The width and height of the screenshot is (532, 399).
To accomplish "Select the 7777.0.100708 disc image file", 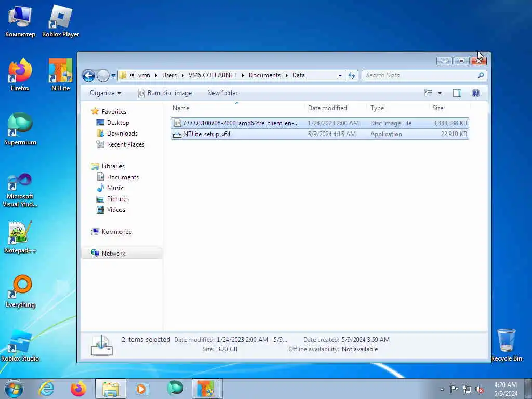I will click(320, 123).
